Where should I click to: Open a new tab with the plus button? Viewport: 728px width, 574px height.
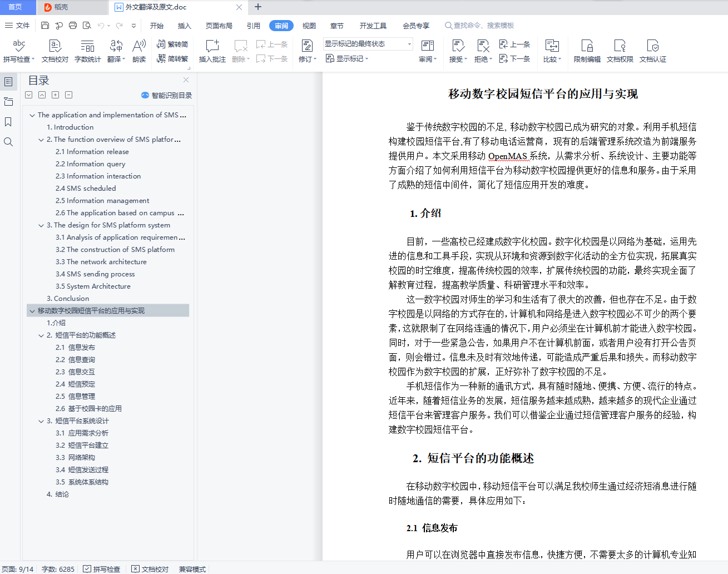pyautogui.click(x=258, y=7)
